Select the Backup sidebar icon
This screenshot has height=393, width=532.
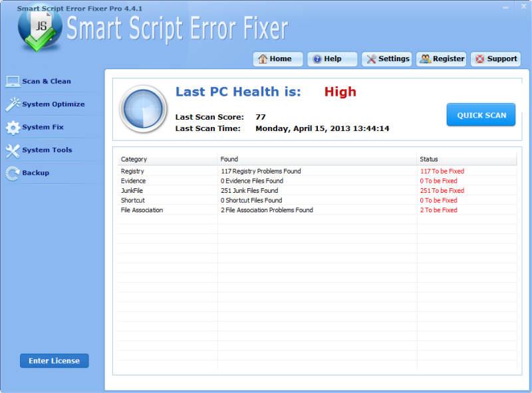coord(13,172)
